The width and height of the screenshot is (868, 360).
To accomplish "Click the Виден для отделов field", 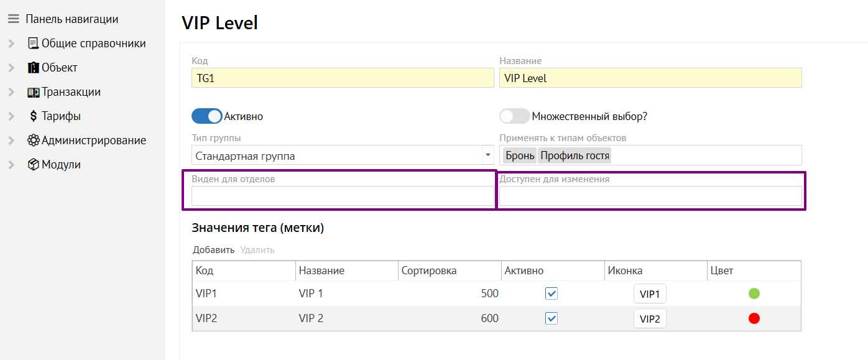I will [343, 196].
